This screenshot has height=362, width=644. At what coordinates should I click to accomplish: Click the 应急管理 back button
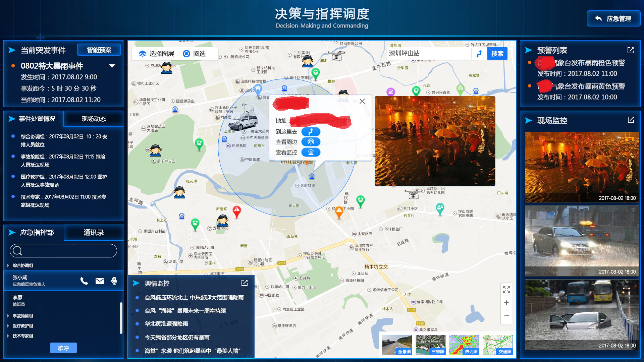(613, 19)
